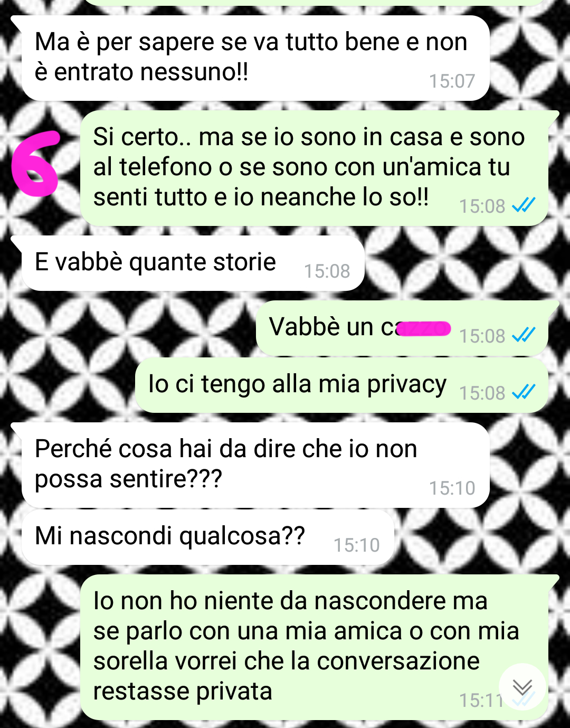Click the 15:07 timestamp on first message

(452, 81)
